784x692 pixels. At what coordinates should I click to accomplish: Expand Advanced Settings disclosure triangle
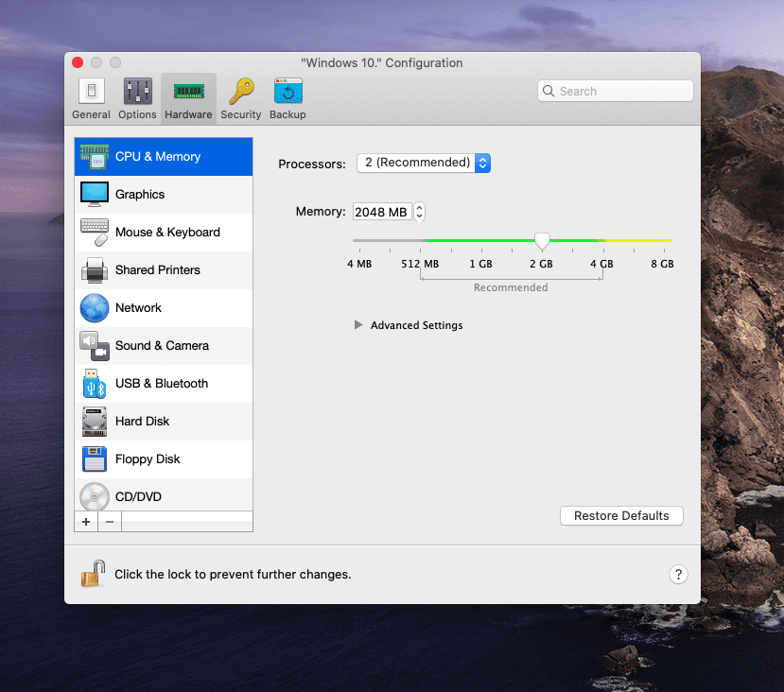(x=358, y=325)
